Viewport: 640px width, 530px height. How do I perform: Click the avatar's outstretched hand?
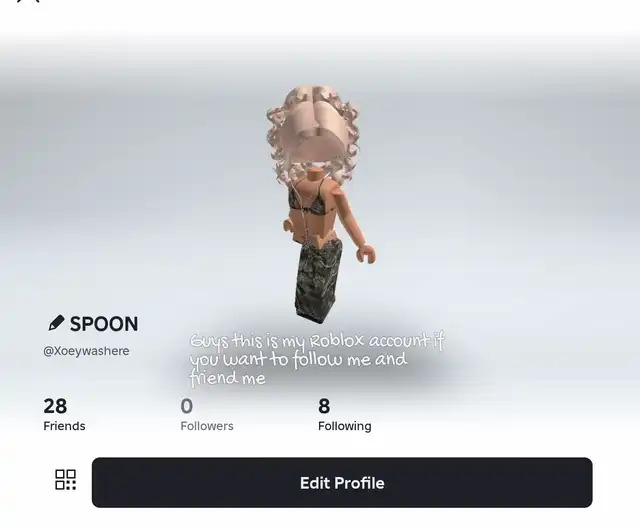[366, 254]
